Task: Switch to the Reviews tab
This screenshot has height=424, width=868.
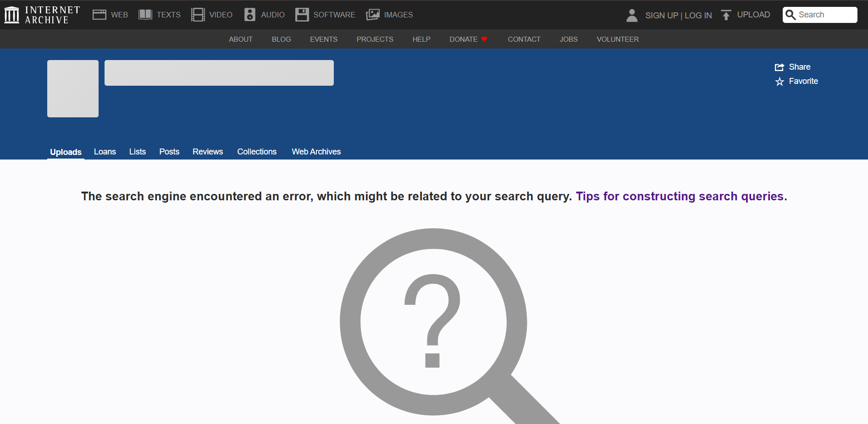Action: click(208, 152)
